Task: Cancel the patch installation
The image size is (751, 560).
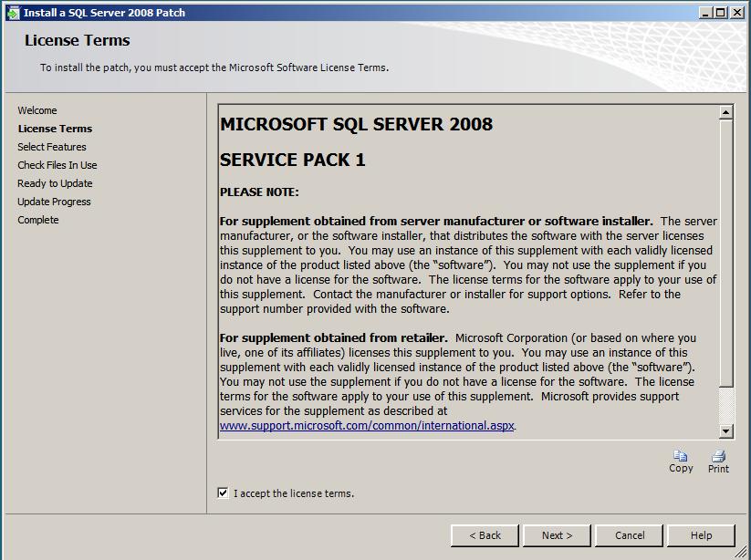Action: 629,535
